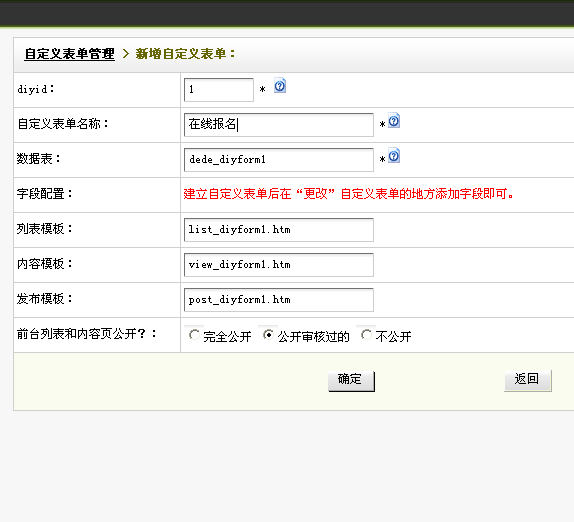Click the 返回 button
This screenshot has width=574, height=522.
pyautogui.click(x=528, y=380)
